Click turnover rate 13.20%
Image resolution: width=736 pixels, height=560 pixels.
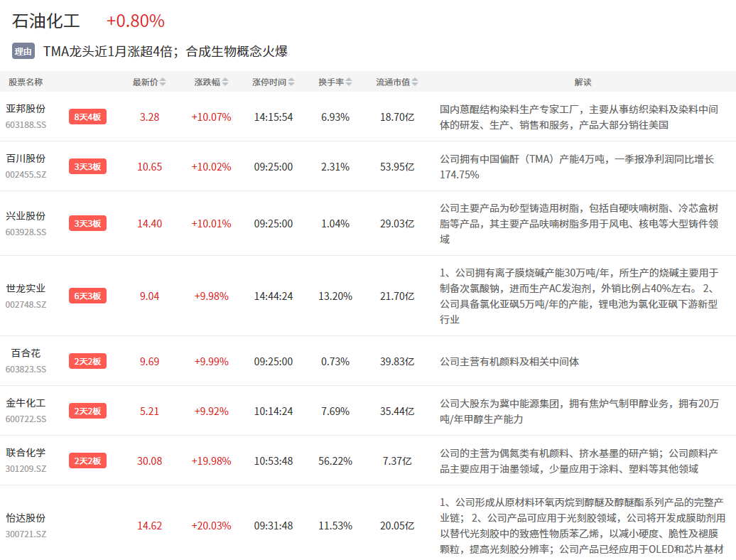point(335,296)
